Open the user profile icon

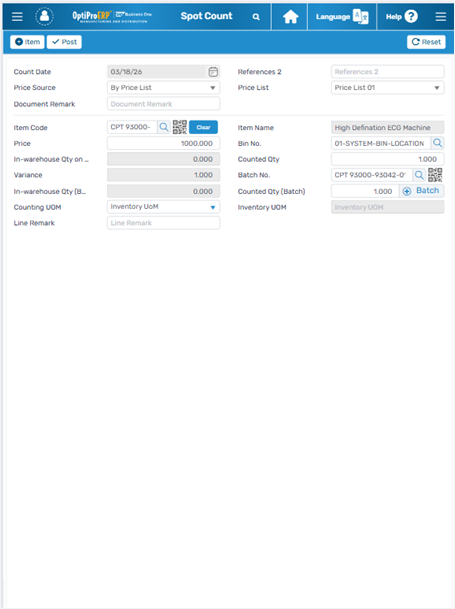(x=45, y=16)
